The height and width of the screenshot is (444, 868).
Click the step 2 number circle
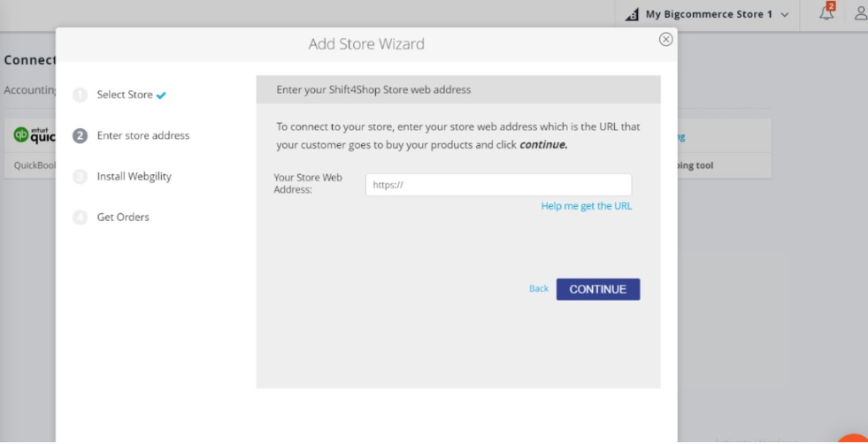[81, 135]
